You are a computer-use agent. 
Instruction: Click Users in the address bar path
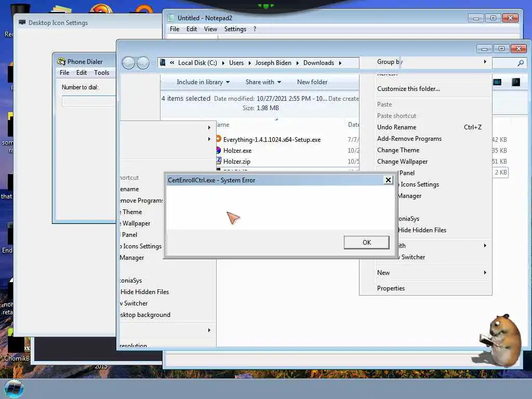click(x=236, y=63)
